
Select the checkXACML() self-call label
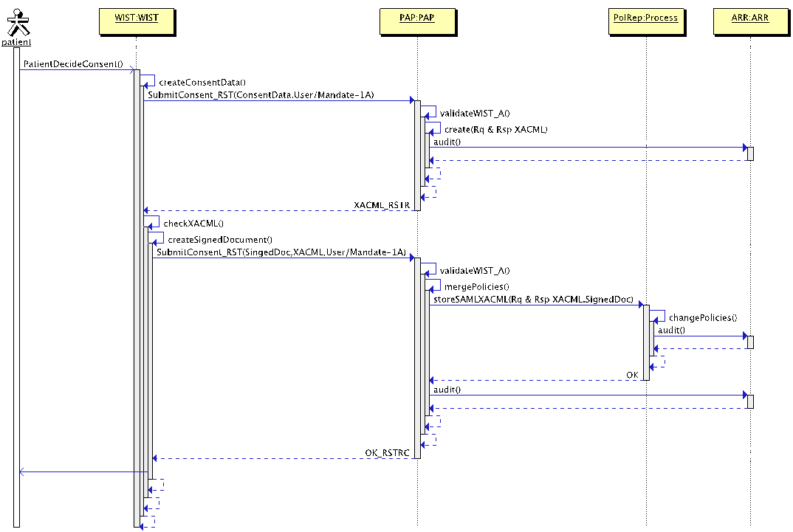193,224
